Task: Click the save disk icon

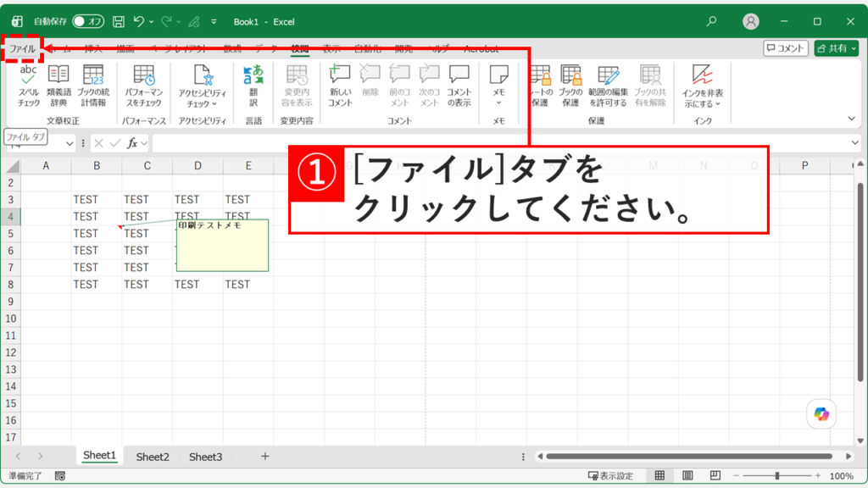Action: click(119, 21)
